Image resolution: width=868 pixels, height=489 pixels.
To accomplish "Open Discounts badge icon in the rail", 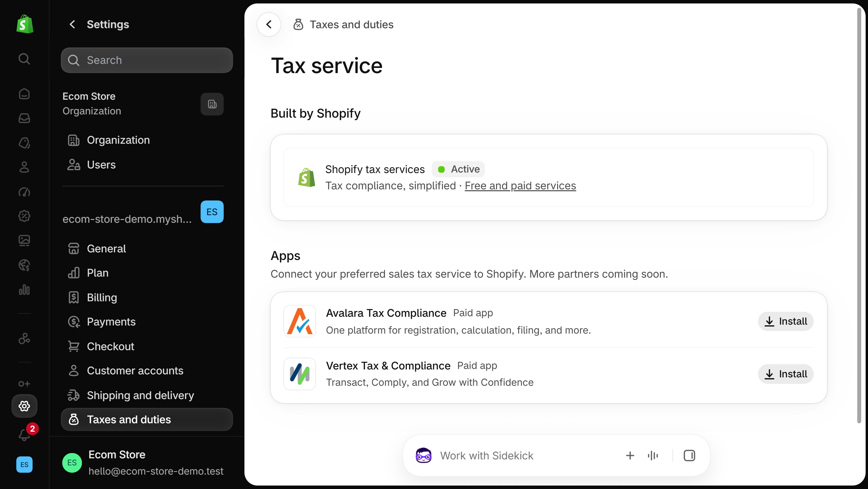I will pos(24,216).
